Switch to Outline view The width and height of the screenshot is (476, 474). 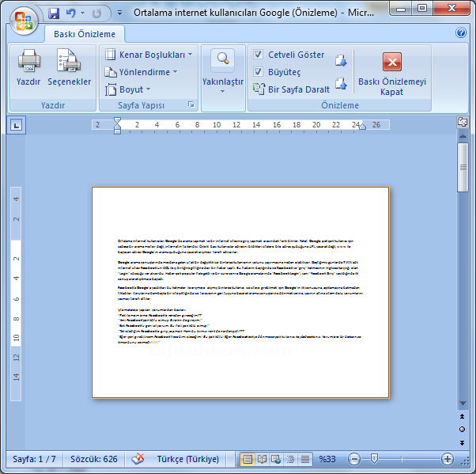click(x=290, y=459)
